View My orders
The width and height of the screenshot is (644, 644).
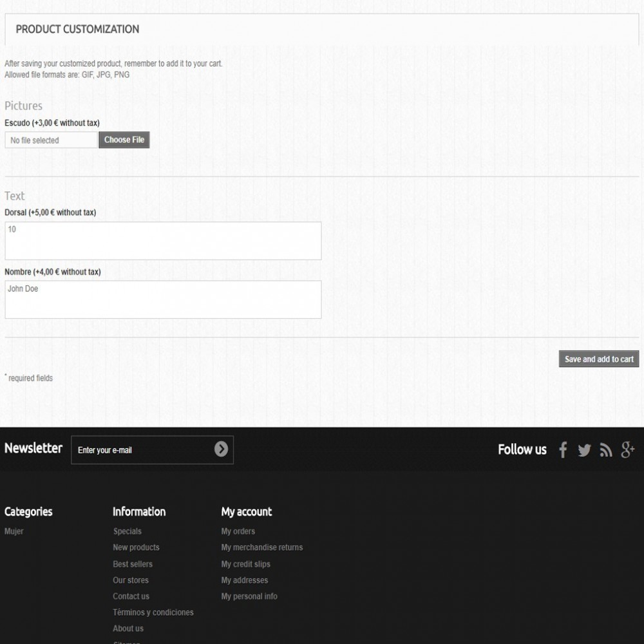(238, 531)
